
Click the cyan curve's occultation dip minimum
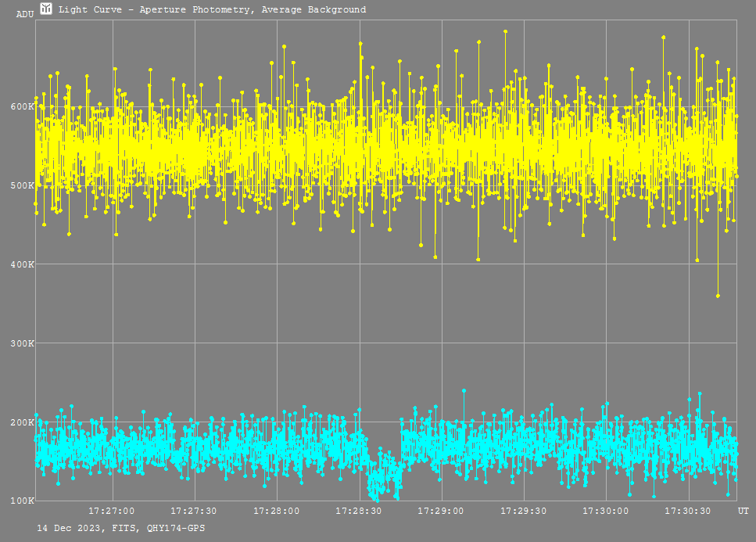click(377, 500)
